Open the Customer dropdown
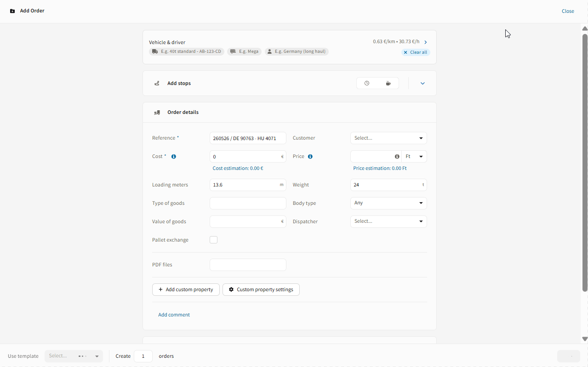The width and height of the screenshot is (588, 367). tap(388, 138)
